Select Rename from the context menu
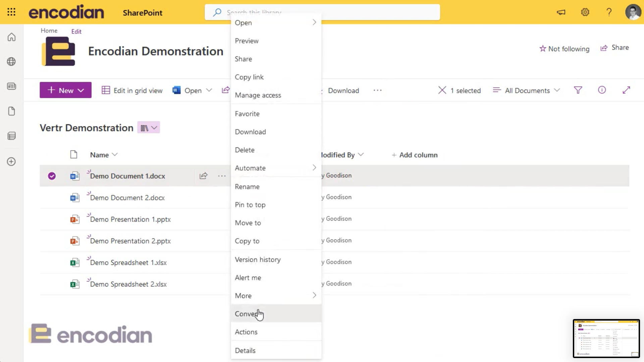 point(276,187)
